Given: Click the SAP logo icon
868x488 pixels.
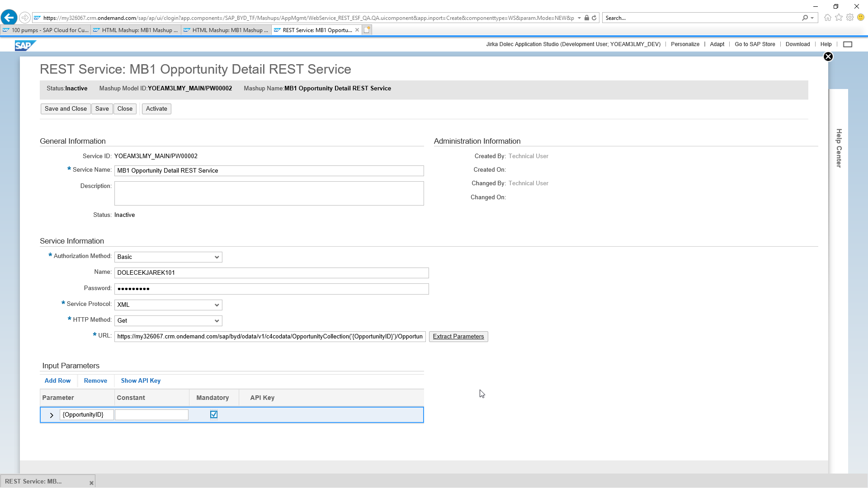Looking at the screenshot, I should tap(25, 45).
